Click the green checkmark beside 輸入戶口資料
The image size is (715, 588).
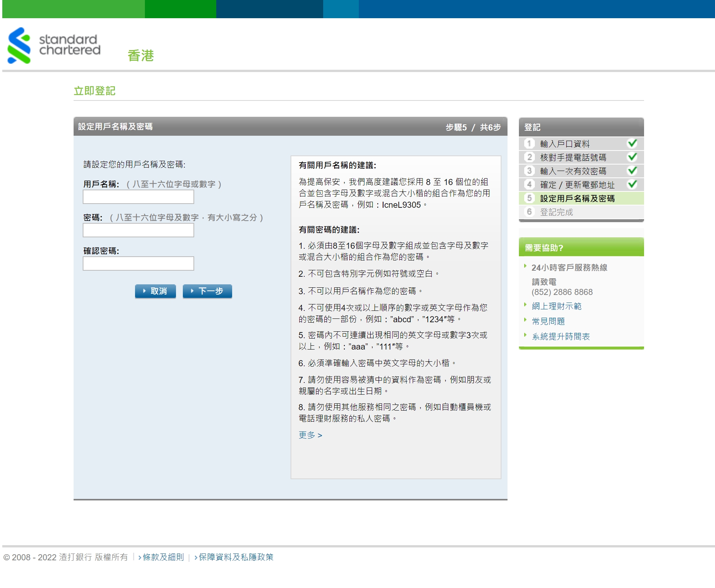[632, 143]
